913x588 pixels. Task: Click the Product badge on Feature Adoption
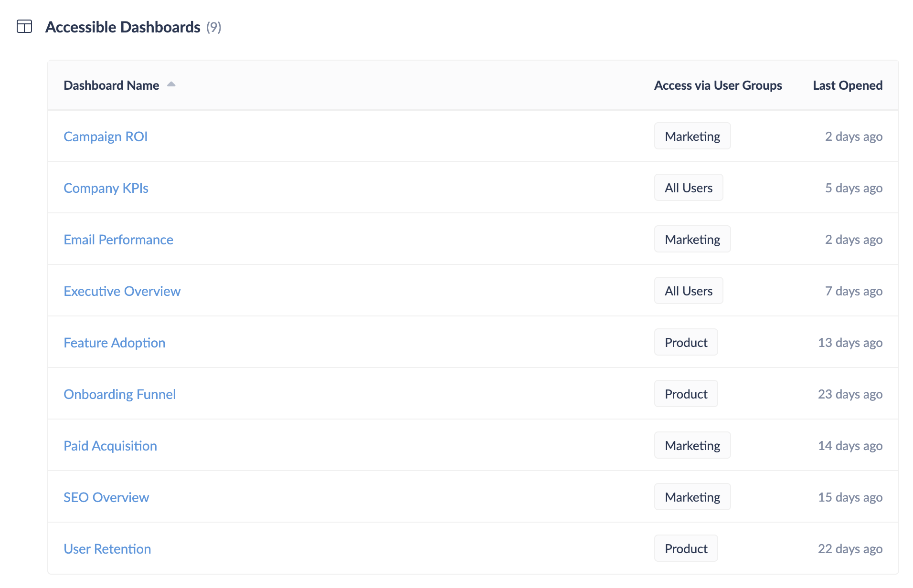click(x=686, y=342)
